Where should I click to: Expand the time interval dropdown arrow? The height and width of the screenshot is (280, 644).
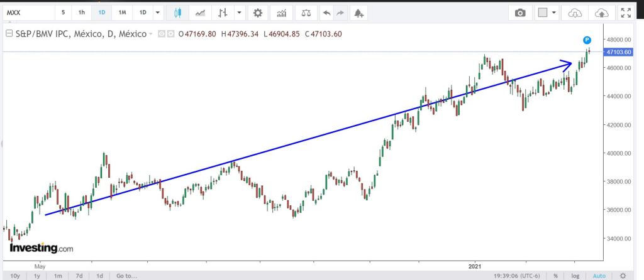click(157, 13)
